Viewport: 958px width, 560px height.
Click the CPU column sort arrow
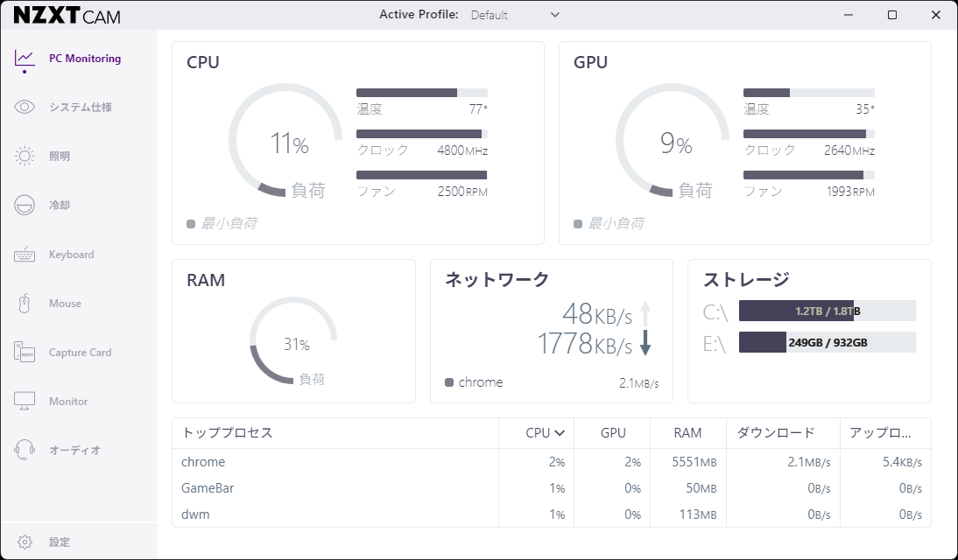pyautogui.click(x=559, y=433)
